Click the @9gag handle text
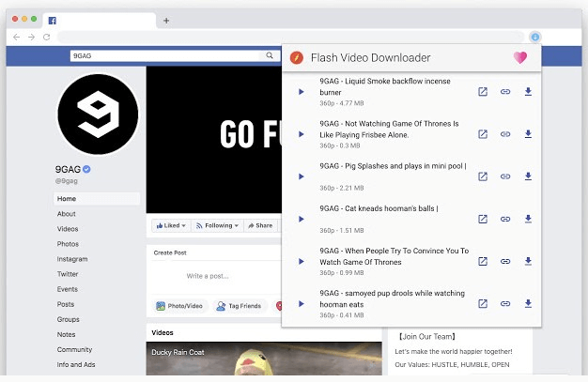 pyautogui.click(x=67, y=181)
